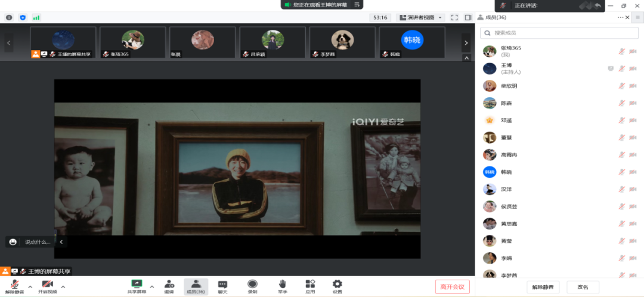644x297 pixels.
Task: Click mic icon in 正在讲话 bar
Action: (x=503, y=6)
